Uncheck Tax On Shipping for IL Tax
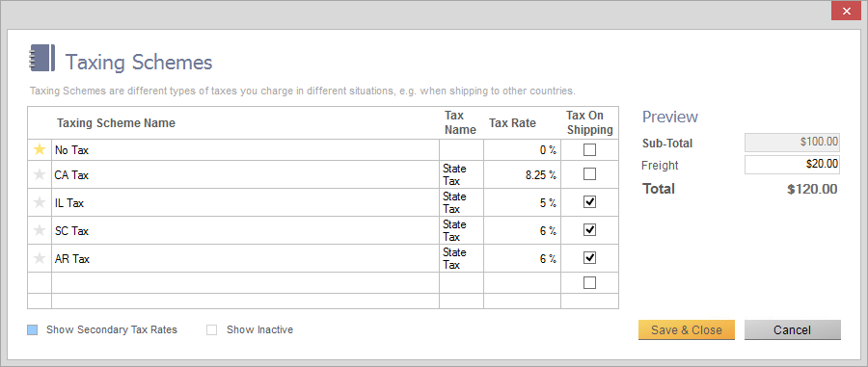868x367 pixels. (590, 202)
